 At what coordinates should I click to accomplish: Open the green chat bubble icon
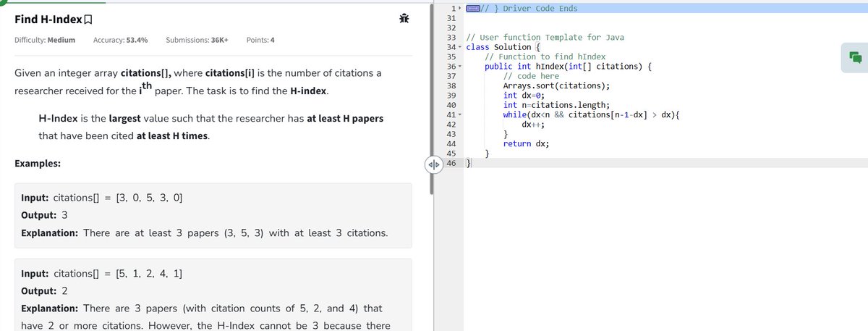tap(854, 58)
